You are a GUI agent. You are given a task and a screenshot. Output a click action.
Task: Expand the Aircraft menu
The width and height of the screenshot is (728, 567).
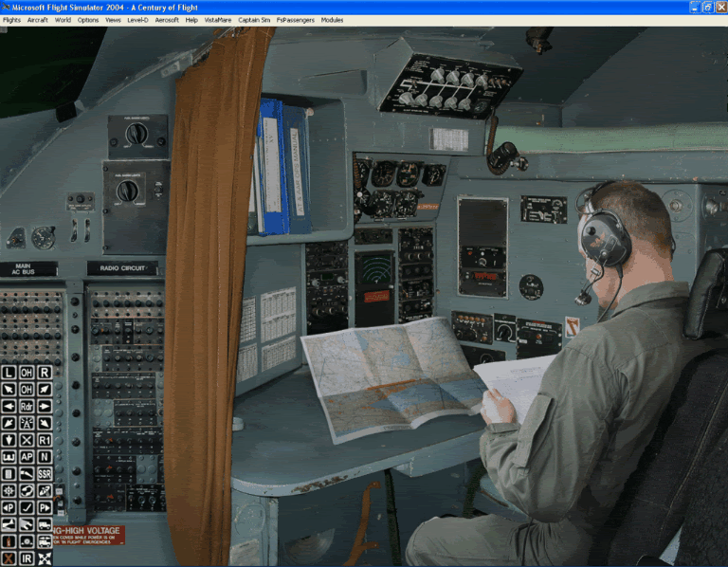[x=37, y=20]
